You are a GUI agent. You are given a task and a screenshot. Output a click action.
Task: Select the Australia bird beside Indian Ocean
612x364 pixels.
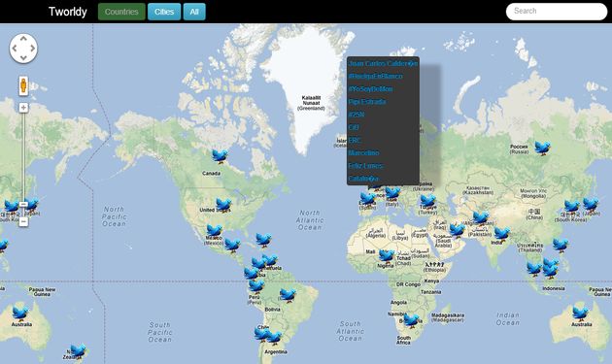pos(580,314)
